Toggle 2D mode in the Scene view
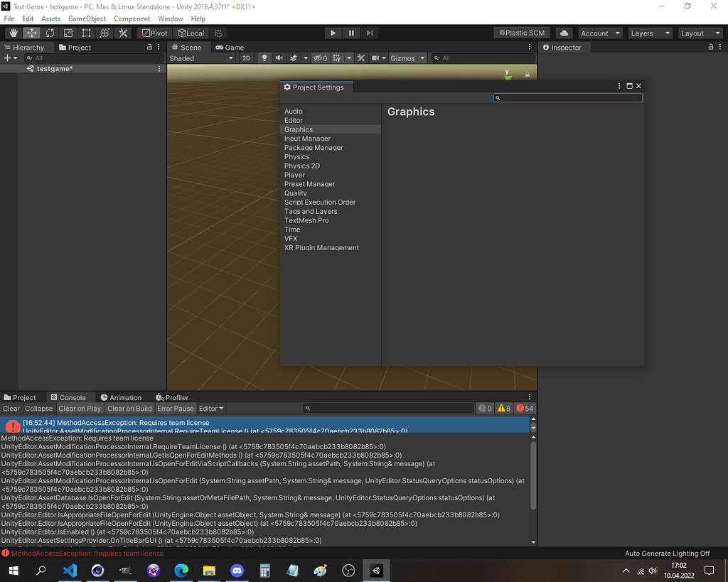 point(246,58)
